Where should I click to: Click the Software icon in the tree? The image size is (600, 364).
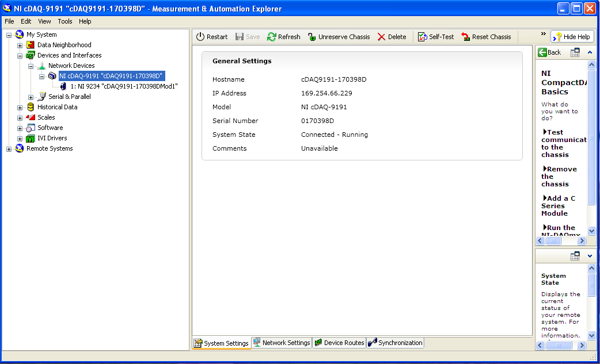(x=30, y=128)
